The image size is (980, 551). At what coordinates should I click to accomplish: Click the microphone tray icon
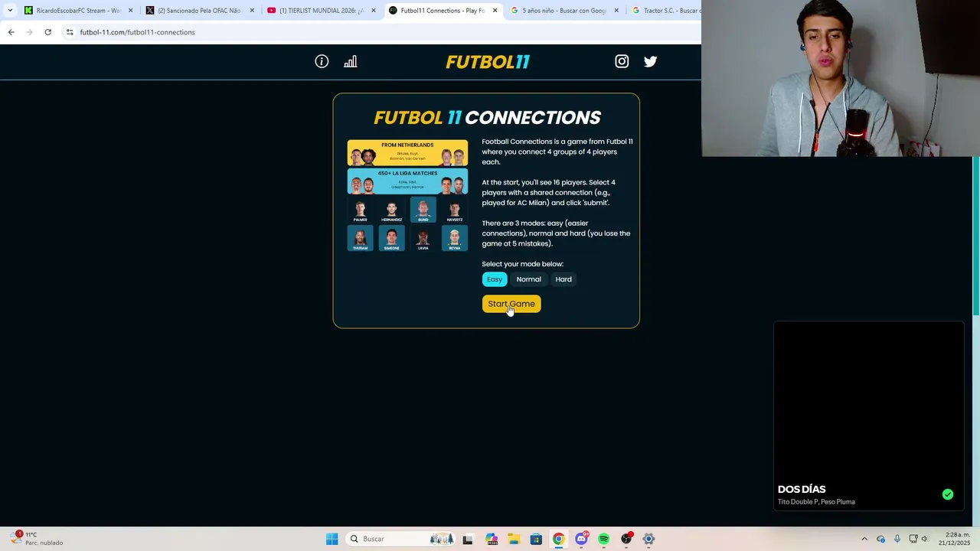pos(897,539)
